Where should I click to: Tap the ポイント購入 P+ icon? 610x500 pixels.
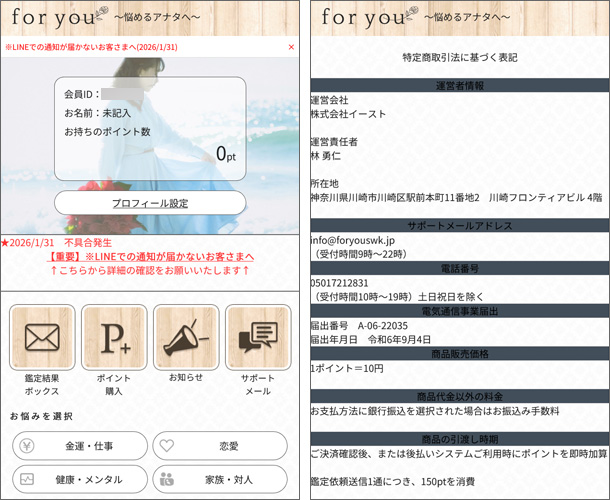click(x=114, y=337)
